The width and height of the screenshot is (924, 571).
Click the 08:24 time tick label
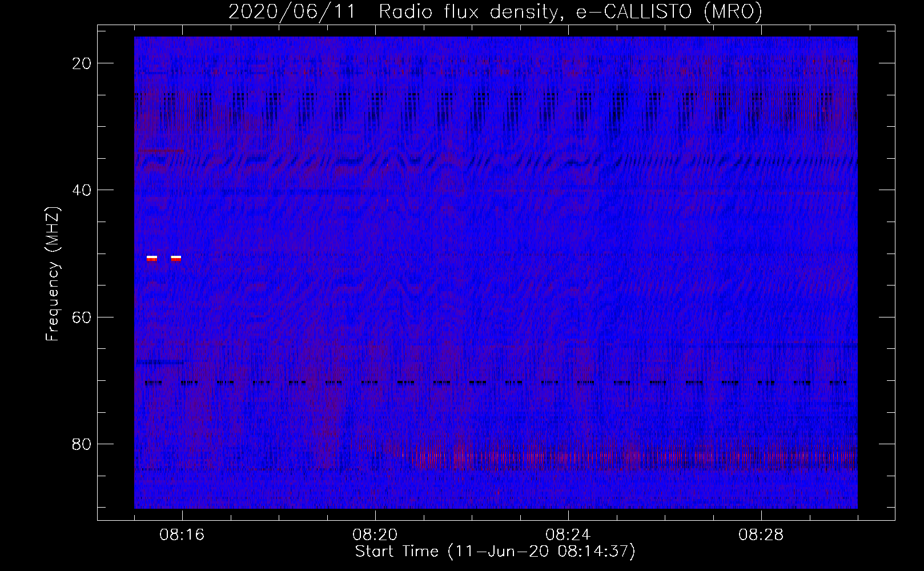pyautogui.click(x=568, y=535)
